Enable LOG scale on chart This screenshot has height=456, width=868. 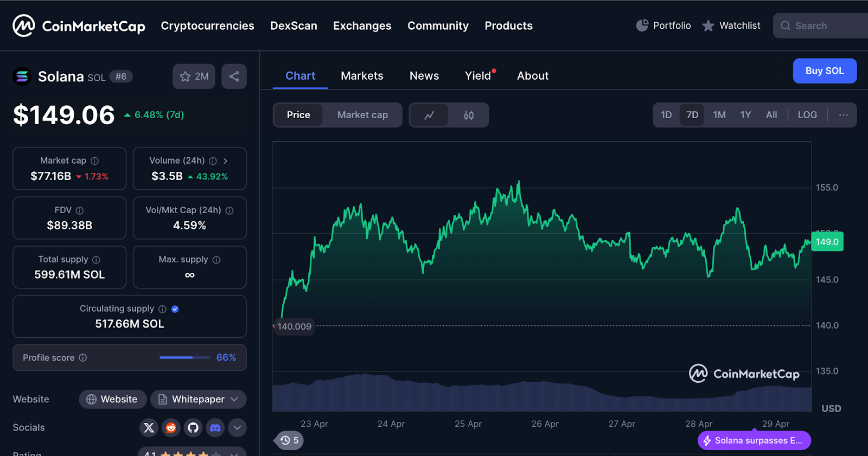tap(807, 115)
